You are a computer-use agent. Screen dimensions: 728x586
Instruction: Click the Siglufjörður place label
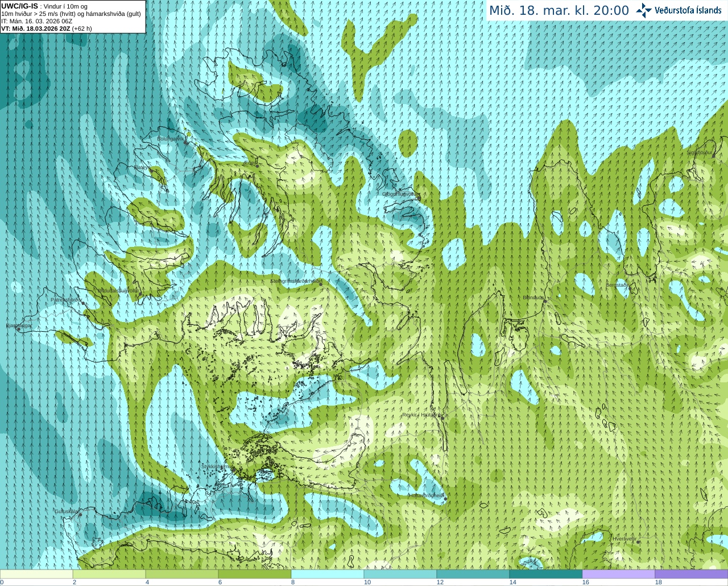pos(700,152)
